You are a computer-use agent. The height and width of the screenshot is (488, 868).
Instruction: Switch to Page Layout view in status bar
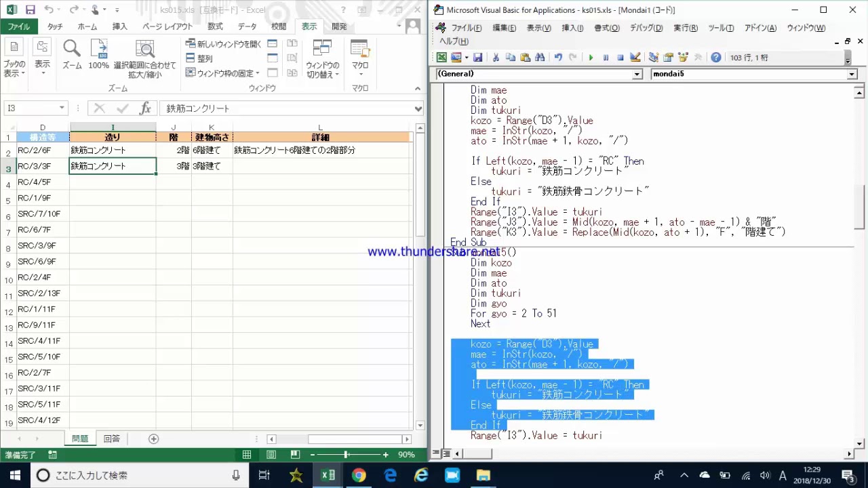click(271, 455)
